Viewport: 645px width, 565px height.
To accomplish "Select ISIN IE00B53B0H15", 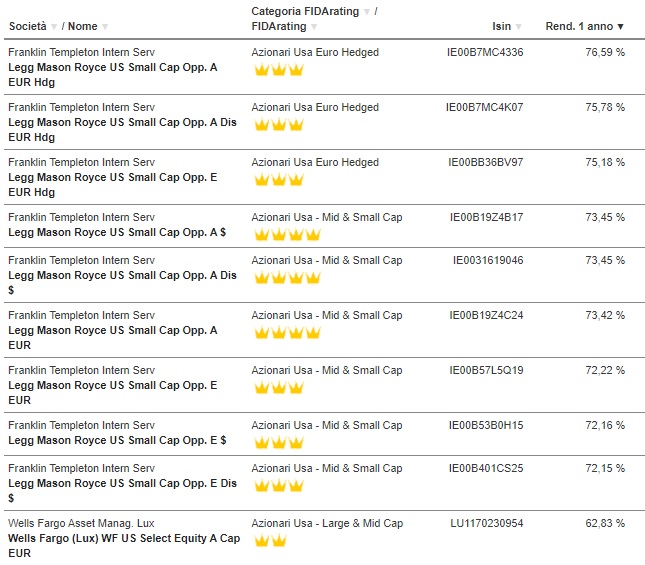I will coord(486,425).
